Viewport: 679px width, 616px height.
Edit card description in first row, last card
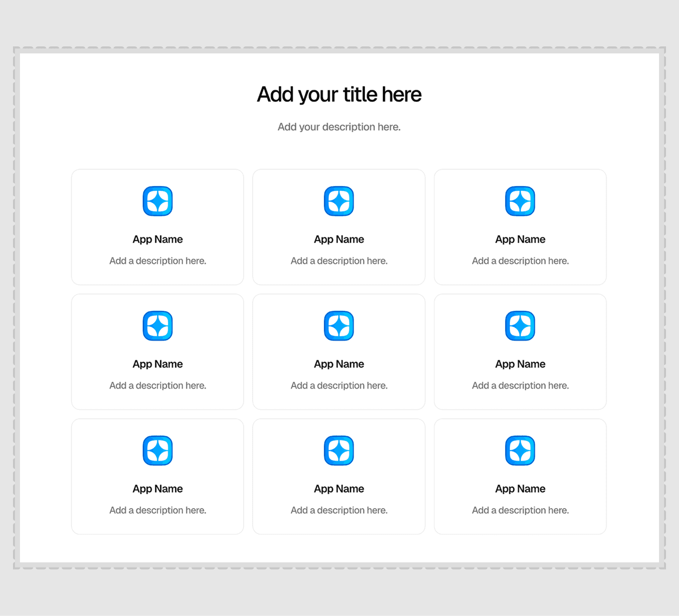(x=520, y=261)
